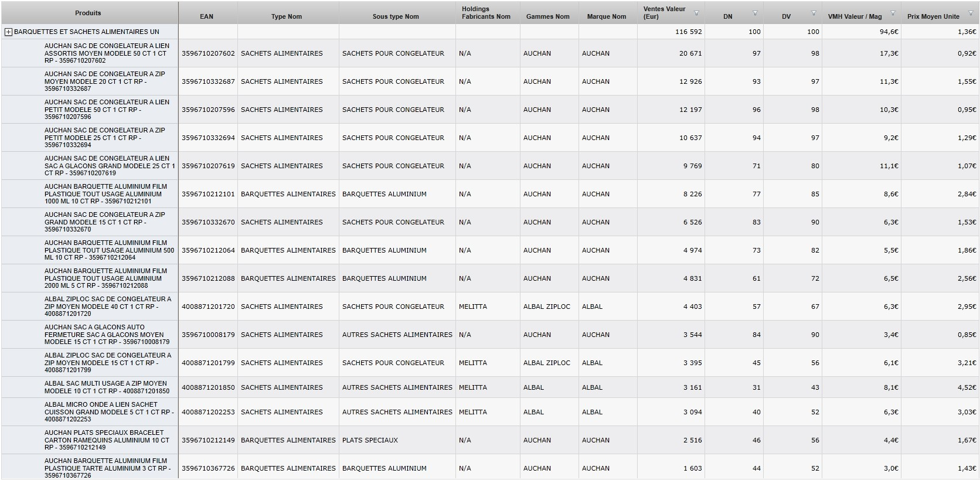Click EAN cell 4008871201850
Image resolution: width=980 pixels, height=480 pixels.
pos(208,387)
